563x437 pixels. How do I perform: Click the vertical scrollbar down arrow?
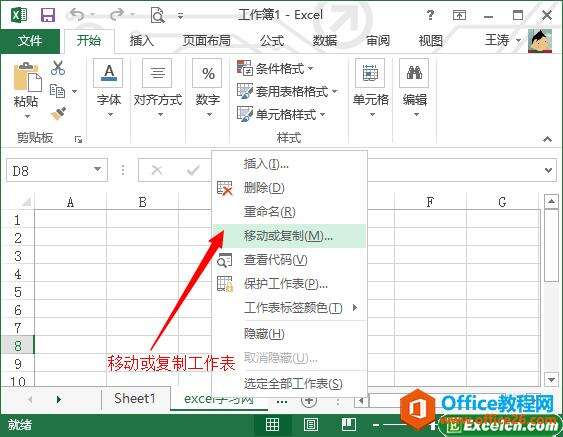pos(551,379)
